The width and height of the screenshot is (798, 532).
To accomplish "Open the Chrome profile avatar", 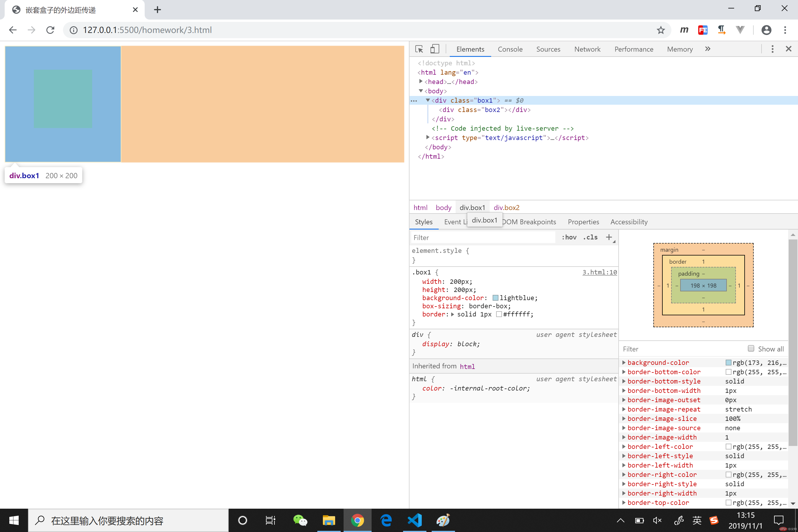I will [766, 30].
